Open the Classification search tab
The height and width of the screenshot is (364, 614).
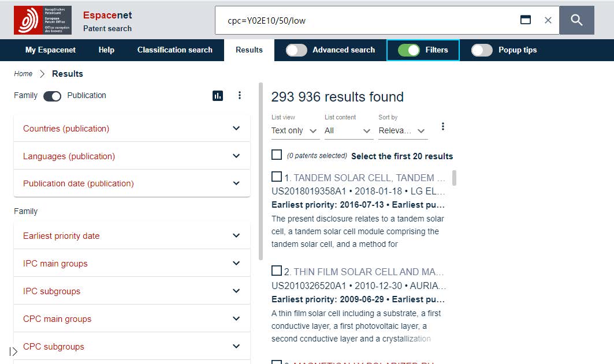[174, 50]
